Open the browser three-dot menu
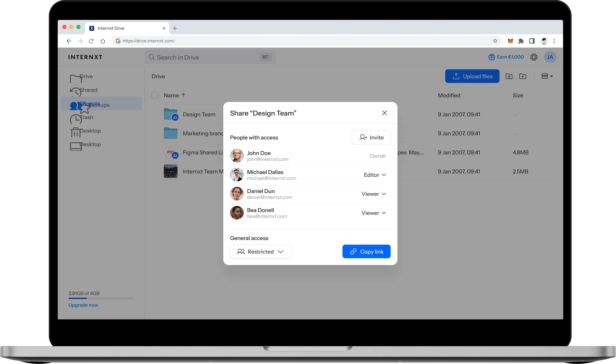 point(554,41)
